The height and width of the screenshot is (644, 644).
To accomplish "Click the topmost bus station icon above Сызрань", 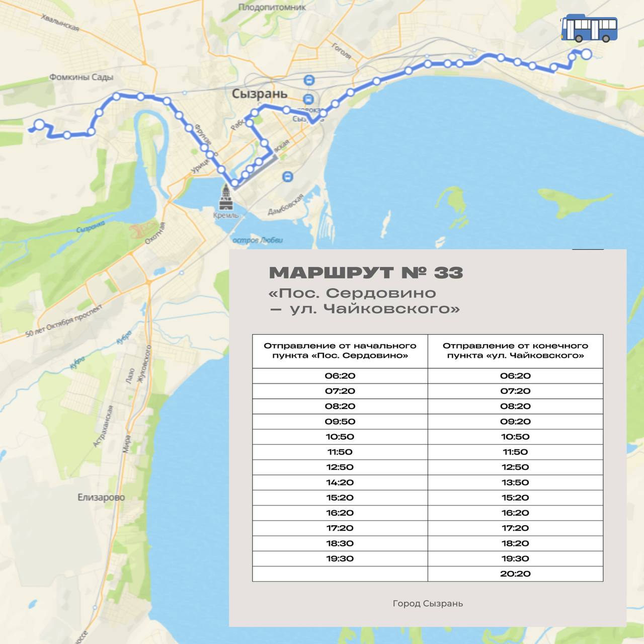I will [309, 80].
